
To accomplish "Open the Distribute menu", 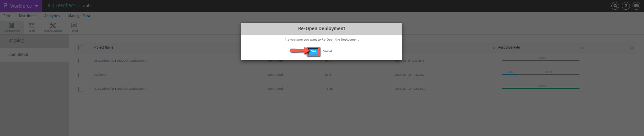I will point(27,16).
